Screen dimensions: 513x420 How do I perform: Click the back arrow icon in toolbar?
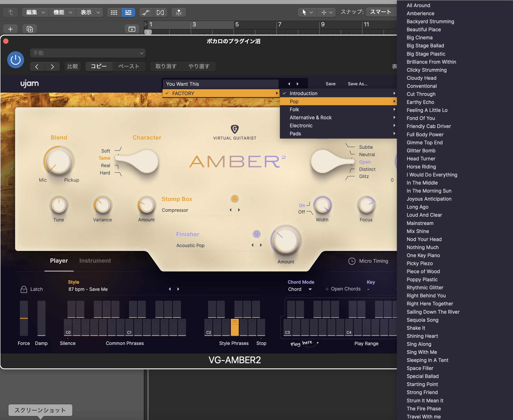tap(10, 12)
